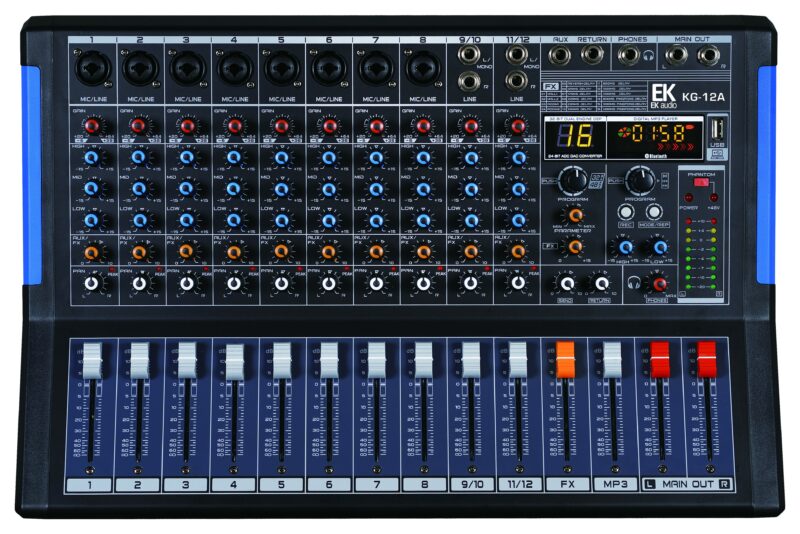Click the channel 4 fader cap

coord(235,362)
